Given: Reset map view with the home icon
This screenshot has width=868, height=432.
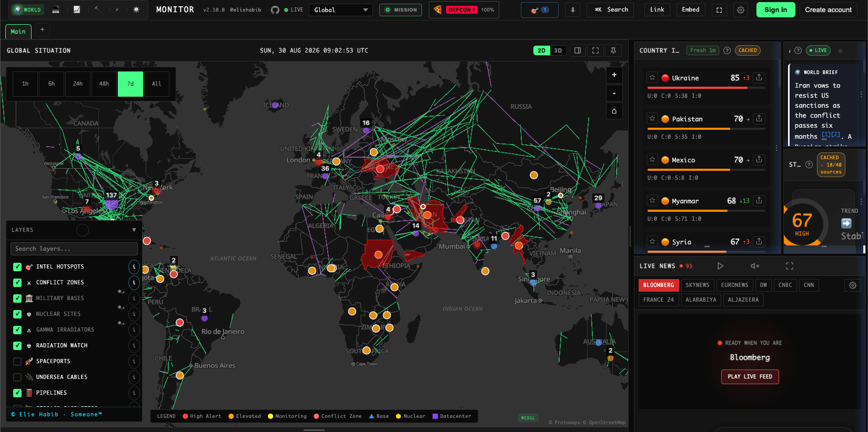Looking at the screenshot, I should coord(614,111).
